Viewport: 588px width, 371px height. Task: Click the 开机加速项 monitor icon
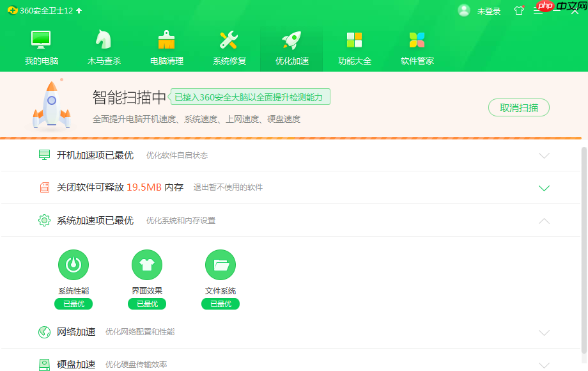pos(44,155)
